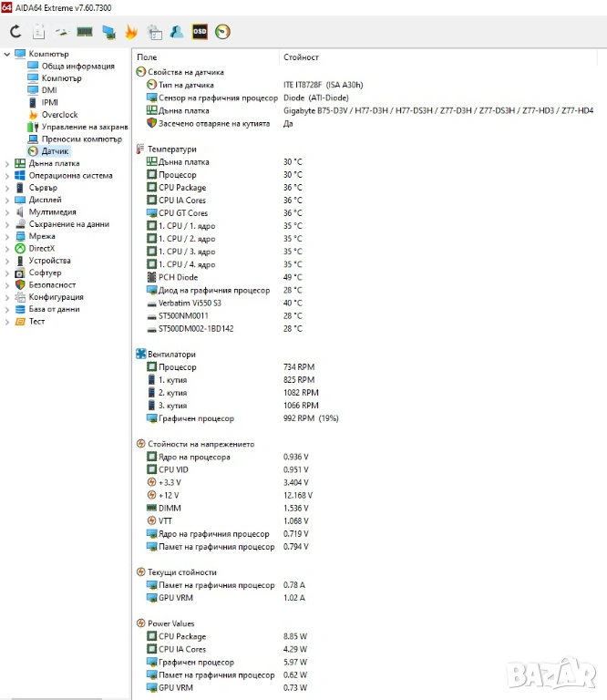Open the preferences checklist toolbar icon
The width and height of the screenshot is (607, 700).
[x=154, y=32]
